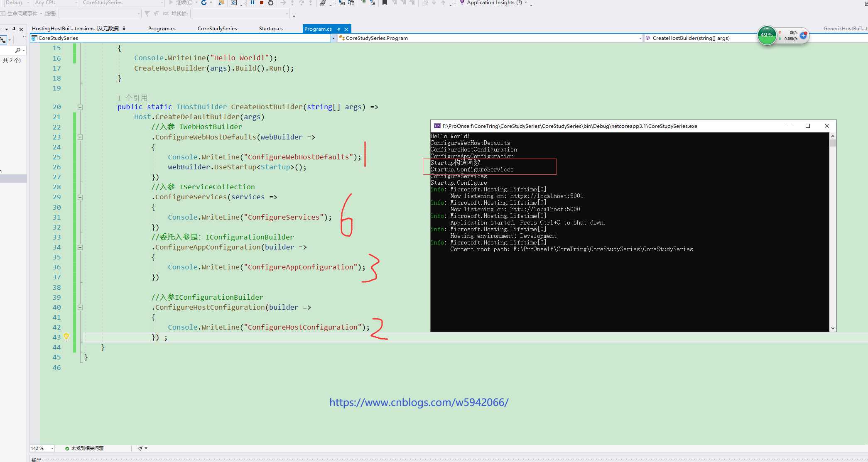Collapse ConfigureAppConfiguration block at line 34
The height and width of the screenshot is (462, 868).
[x=80, y=247]
